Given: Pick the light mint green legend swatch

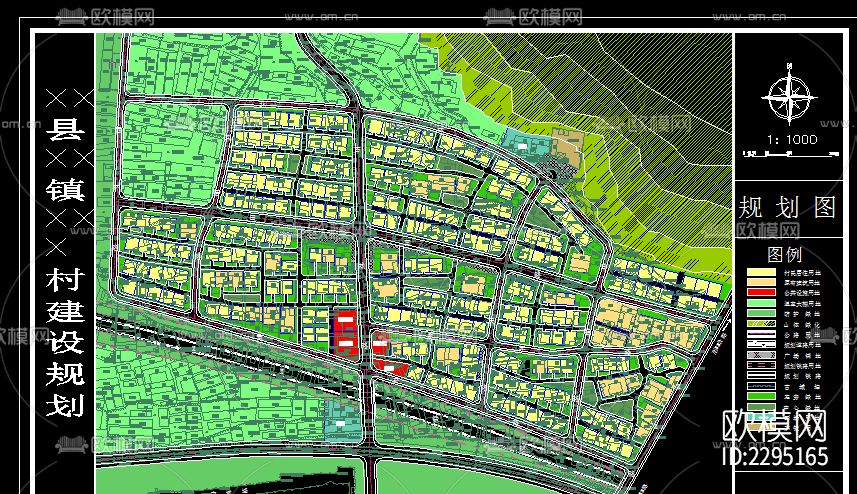Looking at the screenshot, I should (x=761, y=303).
